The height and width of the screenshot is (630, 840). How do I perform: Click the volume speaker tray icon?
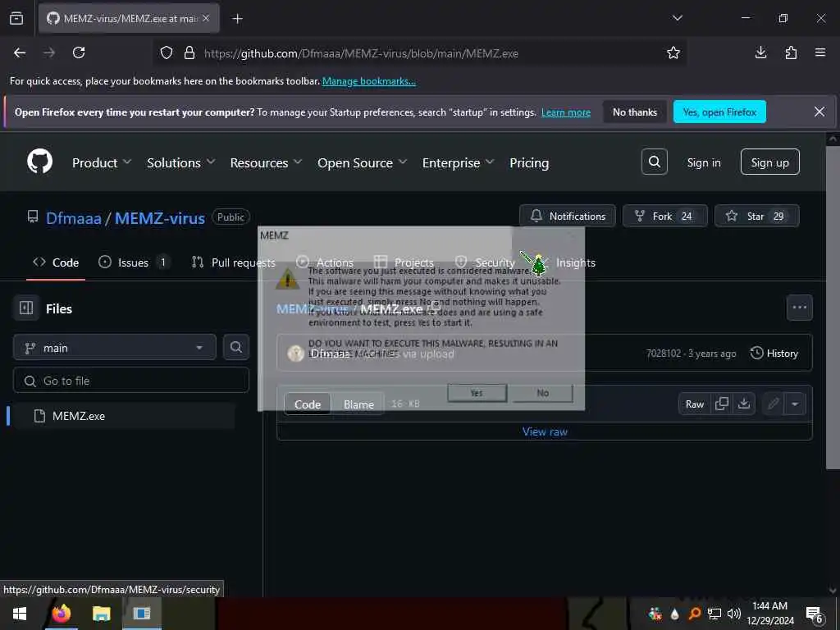734,614
